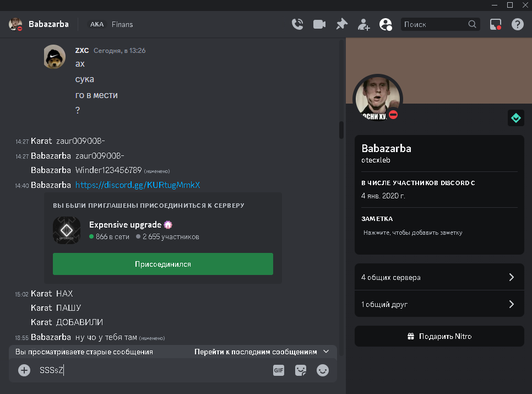Open Babazarba's large profile avatar
The image size is (532, 394).
pos(378,99)
